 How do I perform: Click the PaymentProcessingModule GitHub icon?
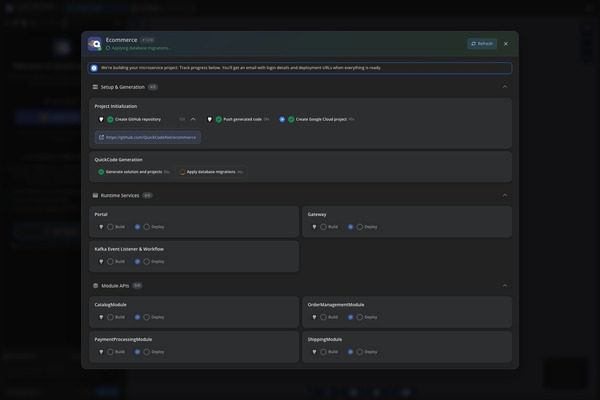tap(101, 352)
